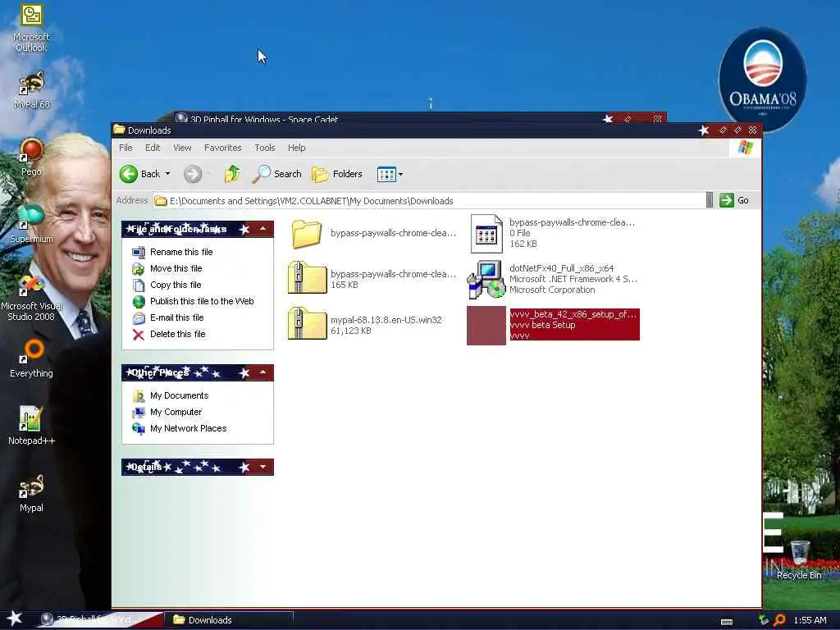Click E-mail this file

point(167,317)
